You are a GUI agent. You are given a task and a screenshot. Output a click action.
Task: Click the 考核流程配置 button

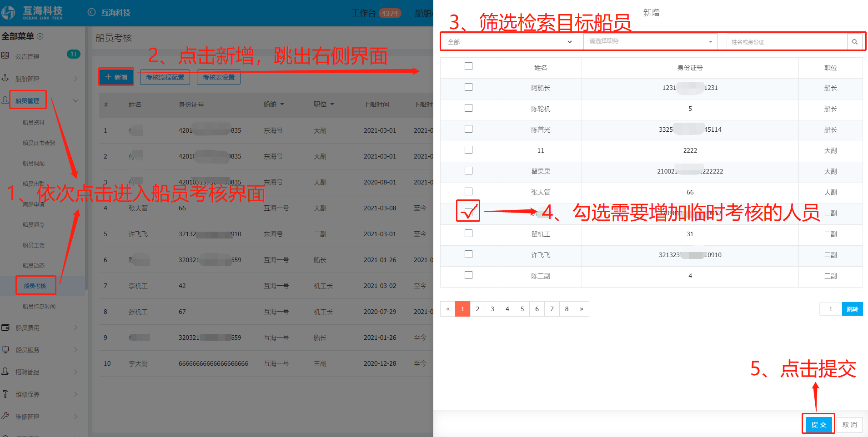tap(165, 77)
